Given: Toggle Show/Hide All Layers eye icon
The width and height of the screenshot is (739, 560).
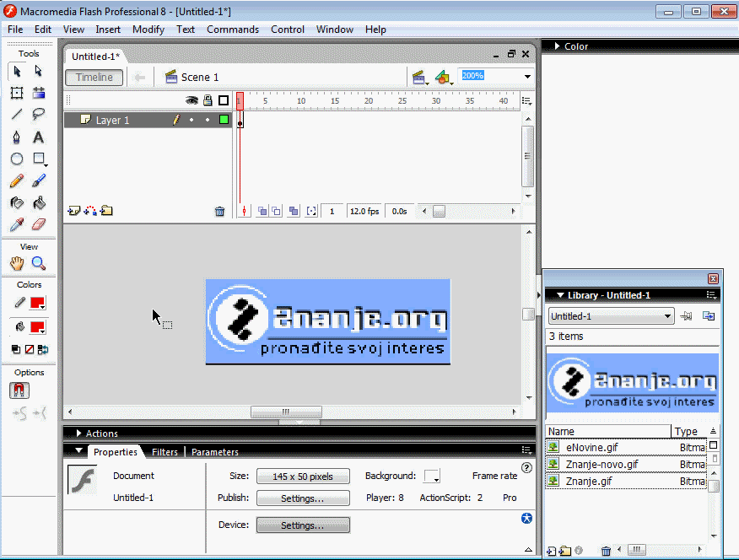Looking at the screenshot, I should click(191, 100).
